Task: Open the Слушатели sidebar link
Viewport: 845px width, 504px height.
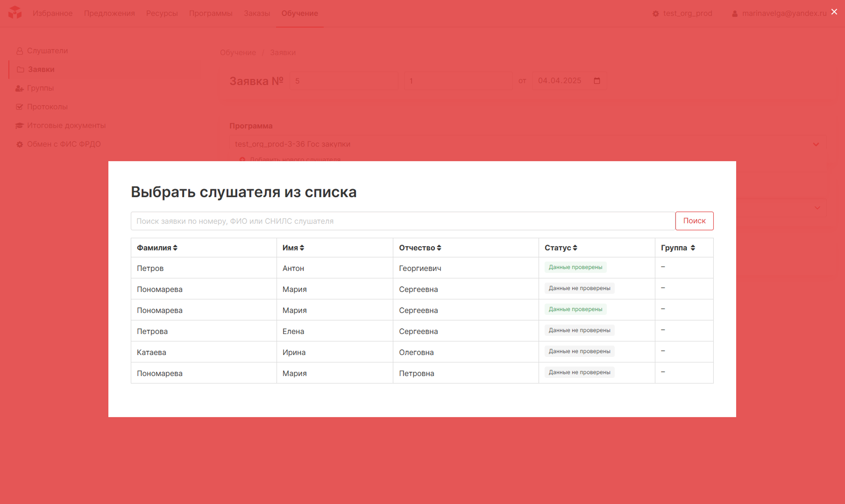Action: [48, 51]
